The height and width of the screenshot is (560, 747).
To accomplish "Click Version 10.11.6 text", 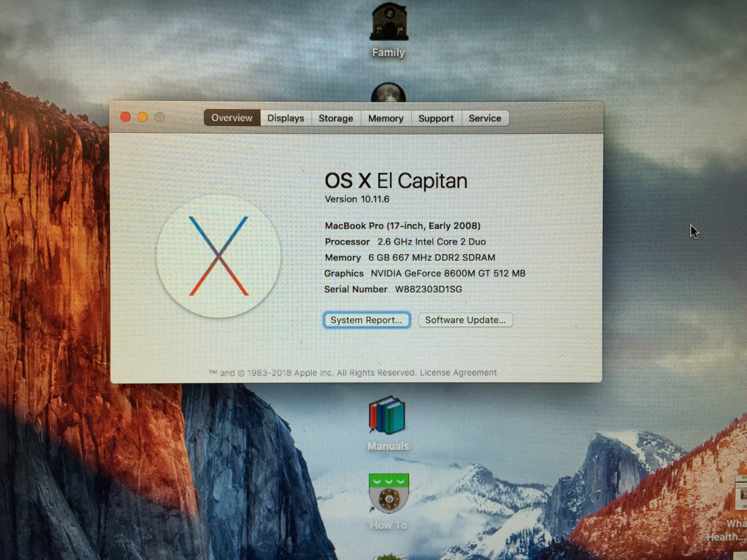I will click(357, 199).
